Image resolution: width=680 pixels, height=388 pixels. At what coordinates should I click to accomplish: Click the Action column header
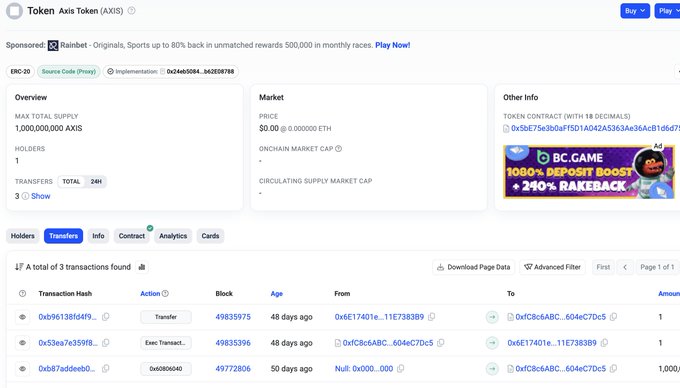tap(150, 293)
